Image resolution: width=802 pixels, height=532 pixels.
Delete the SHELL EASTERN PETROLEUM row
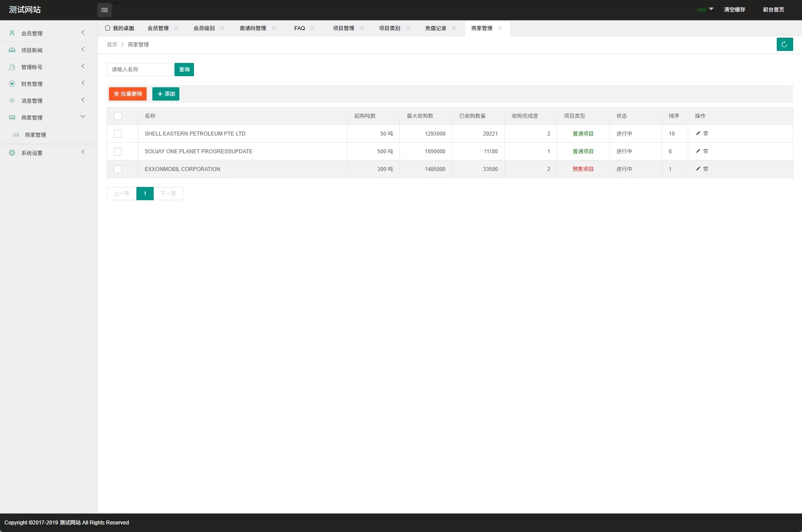(706, 133)
